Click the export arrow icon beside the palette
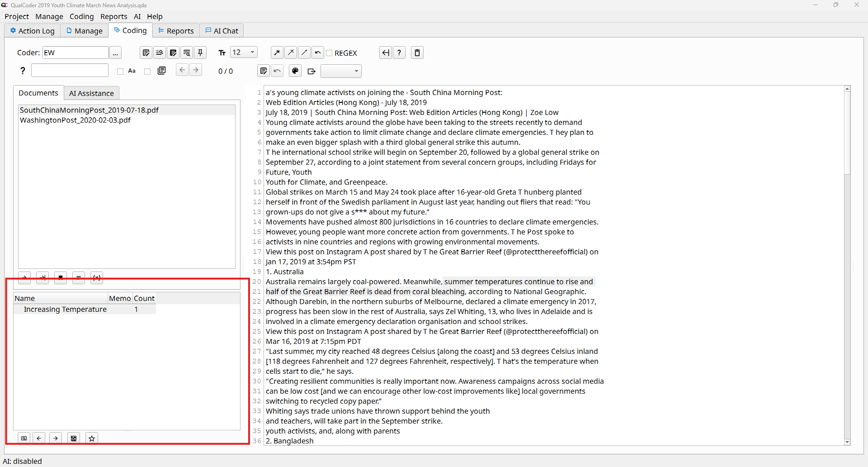Image resolution: width=868 pixels, height=467 pixels. pyautogui.click(x=311, y=71)
